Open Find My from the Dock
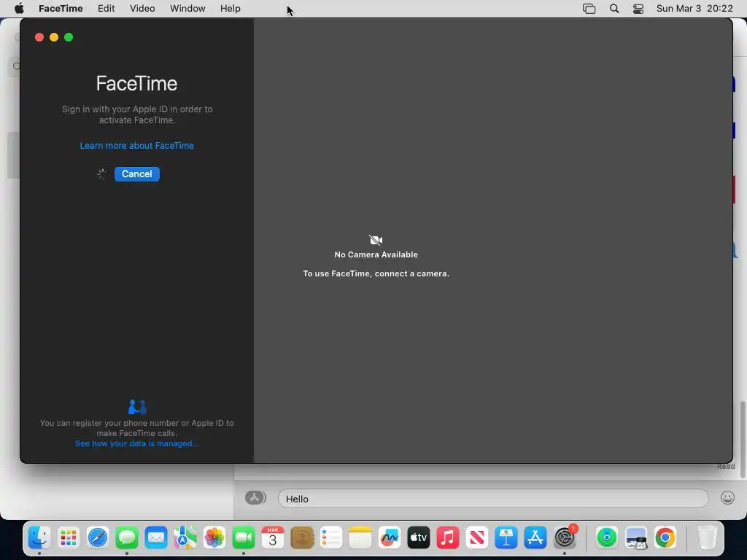 (606, 537)
